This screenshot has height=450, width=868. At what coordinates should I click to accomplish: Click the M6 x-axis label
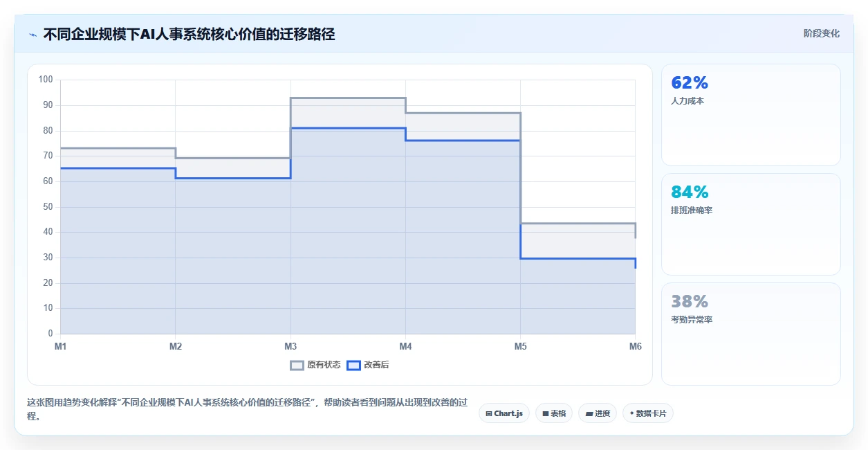pos(635,346)
